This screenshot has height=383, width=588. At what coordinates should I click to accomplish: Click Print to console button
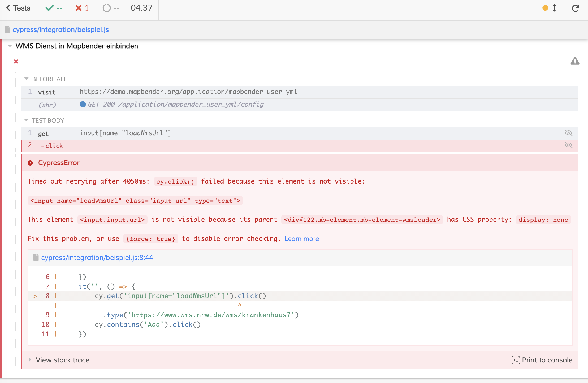[x=542, y=360]
